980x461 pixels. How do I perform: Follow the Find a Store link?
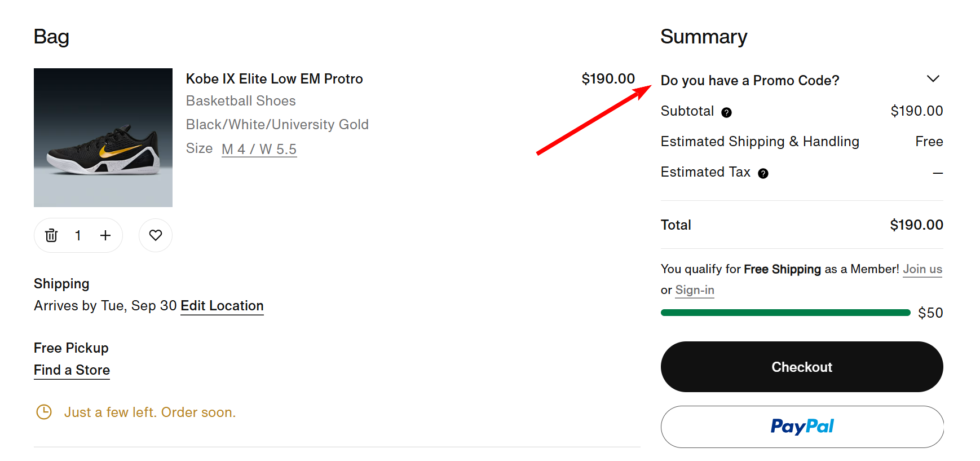[72, 370]
